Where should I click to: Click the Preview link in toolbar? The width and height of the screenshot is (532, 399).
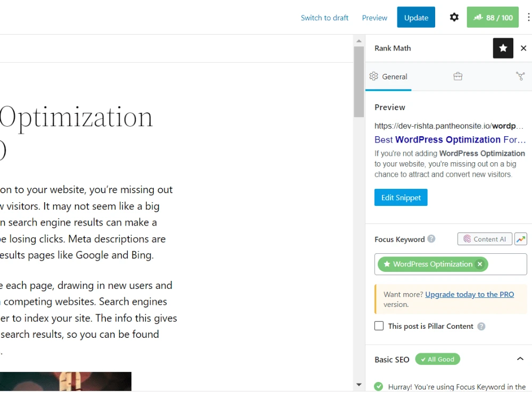point(374,18)
